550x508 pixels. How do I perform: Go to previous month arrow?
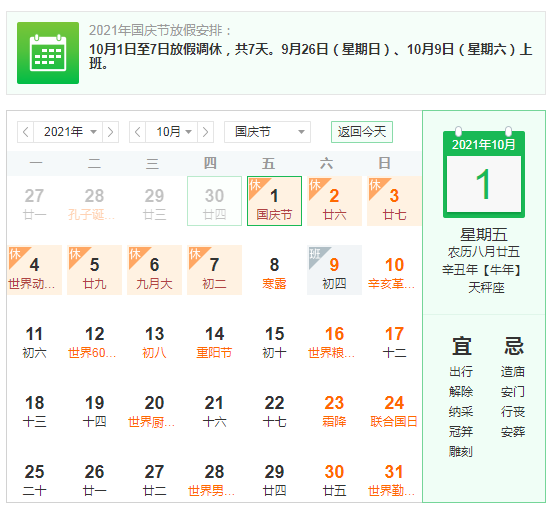(138, 132)
